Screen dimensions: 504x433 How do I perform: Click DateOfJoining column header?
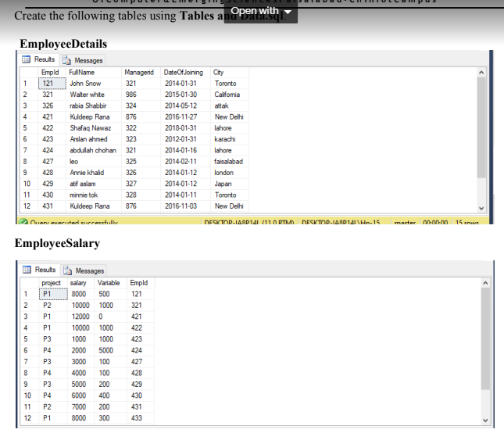185,73
